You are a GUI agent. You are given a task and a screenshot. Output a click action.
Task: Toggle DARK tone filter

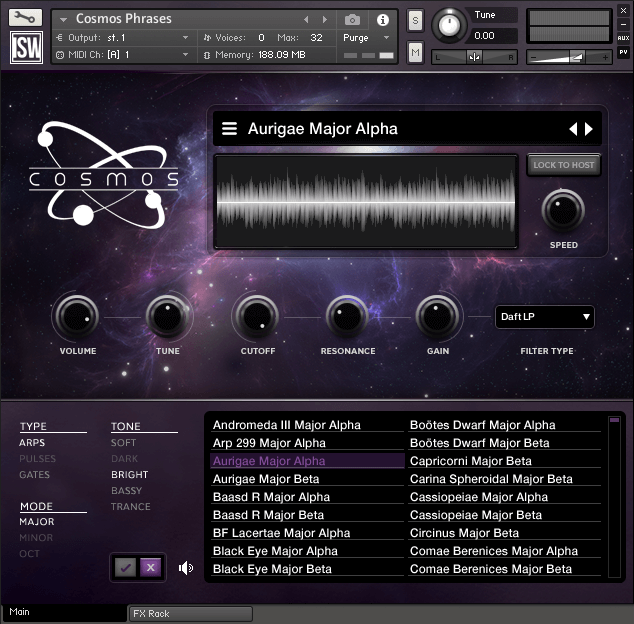(125, 459)
